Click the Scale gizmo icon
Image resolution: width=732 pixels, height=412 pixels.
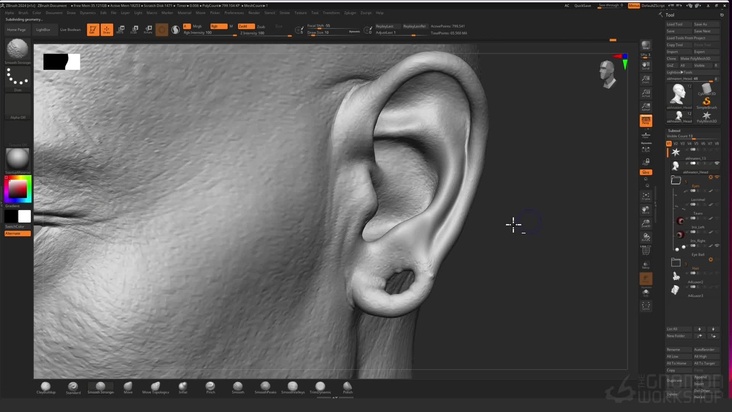point(134,30)
